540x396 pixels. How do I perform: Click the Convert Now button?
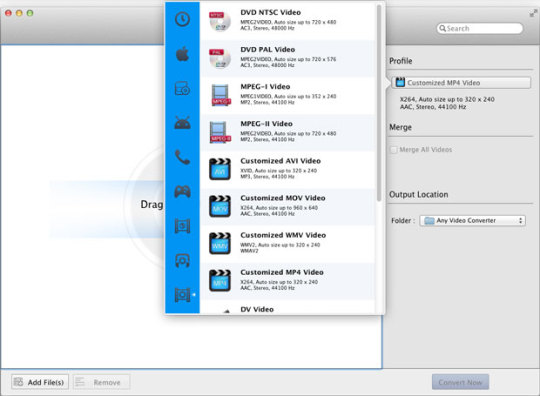tap(460, 382)
